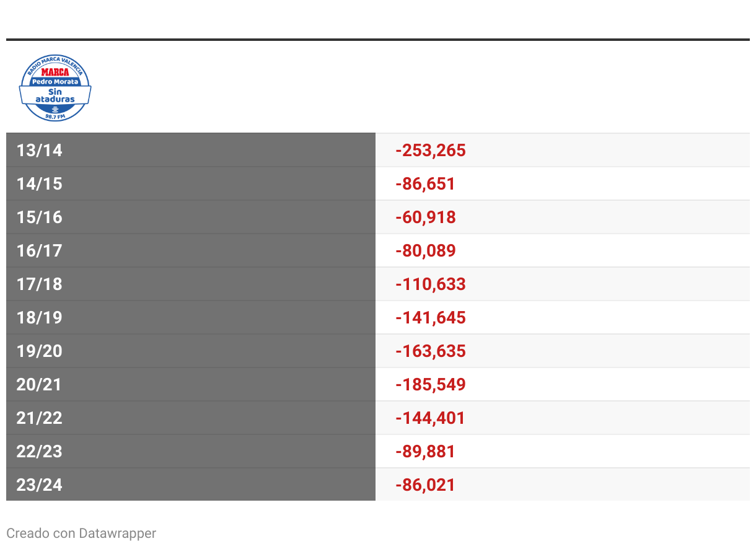Select the 13/14 season row label
This screenshot has height=549, width=756.
coord(40,151)
